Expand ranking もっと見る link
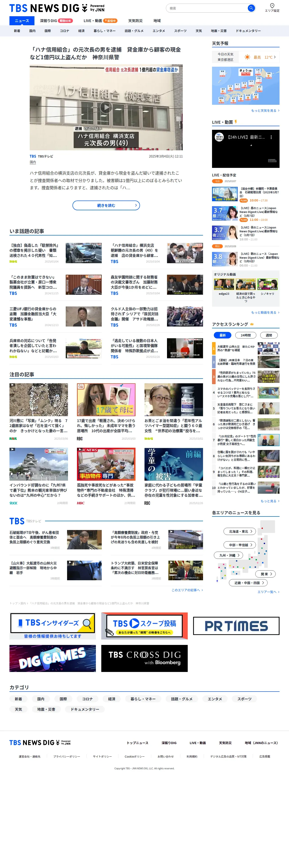This screenshot has width=289, height=868. 270,501
